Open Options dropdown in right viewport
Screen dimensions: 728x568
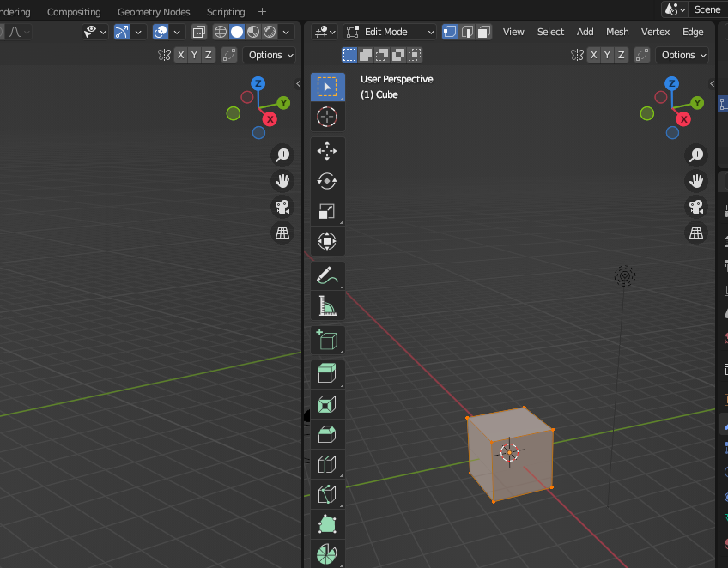coord(682,55)
